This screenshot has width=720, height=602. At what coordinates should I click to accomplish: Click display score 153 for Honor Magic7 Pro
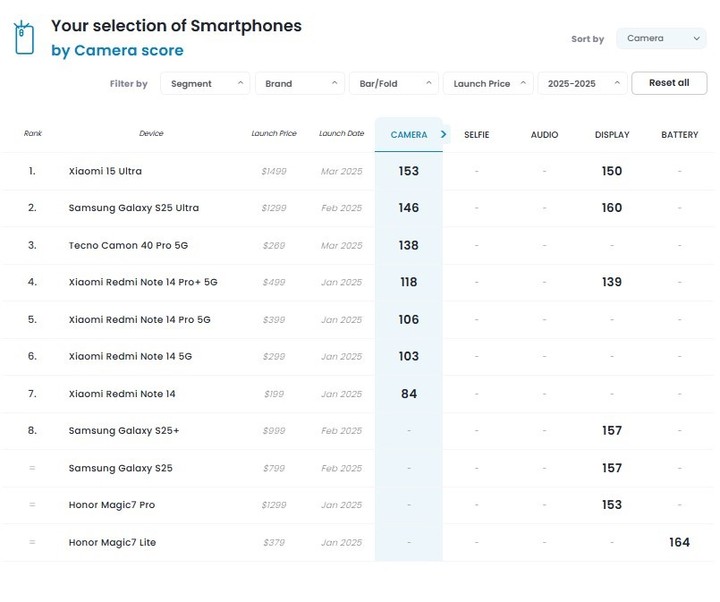612,505
